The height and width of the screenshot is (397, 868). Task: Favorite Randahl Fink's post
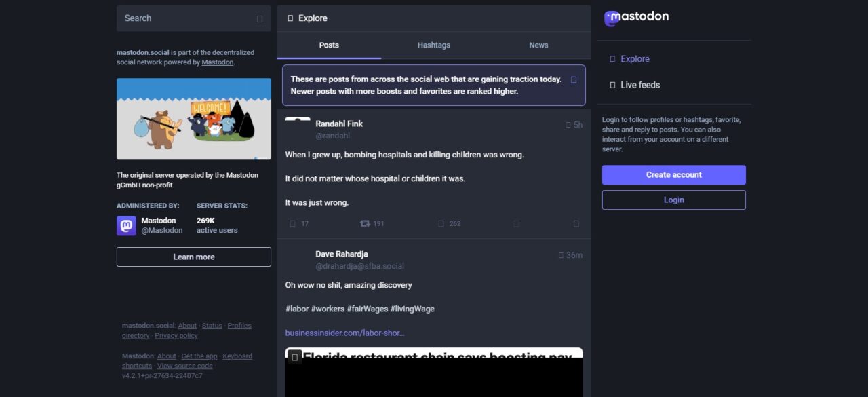click(441, 223)
